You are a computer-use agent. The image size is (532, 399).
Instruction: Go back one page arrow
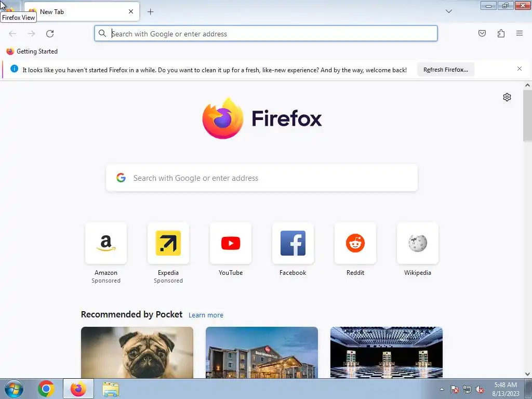[12, 34]
